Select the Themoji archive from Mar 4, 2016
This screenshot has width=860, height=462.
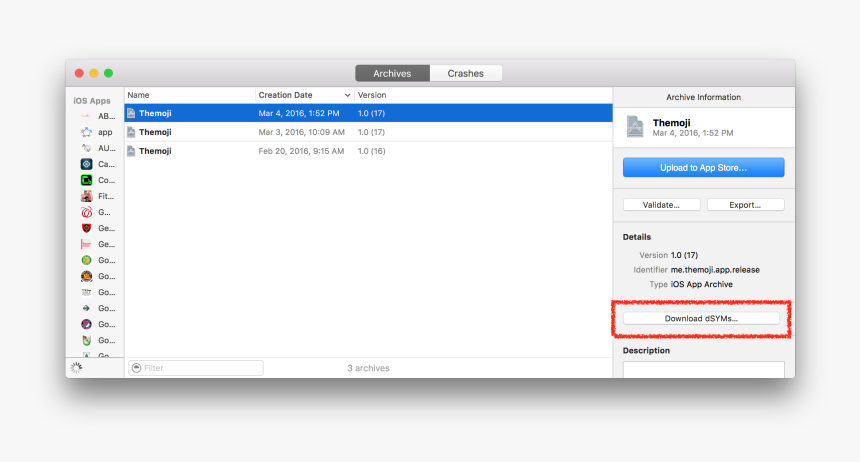pyautogui.click(x=369, y=113)
